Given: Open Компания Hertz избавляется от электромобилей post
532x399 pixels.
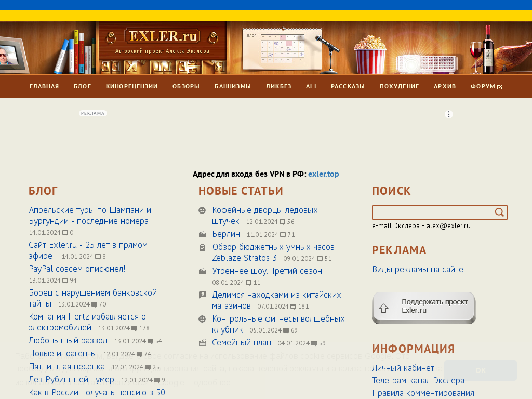Looking at the screenshot, I should (x=89, y=322).
